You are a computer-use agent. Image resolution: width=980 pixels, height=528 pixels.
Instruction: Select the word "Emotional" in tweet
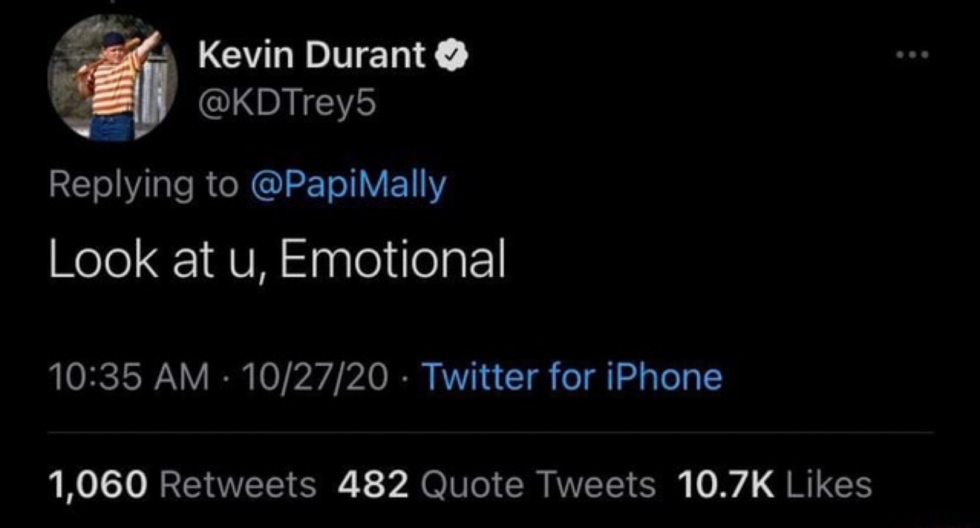392,260
